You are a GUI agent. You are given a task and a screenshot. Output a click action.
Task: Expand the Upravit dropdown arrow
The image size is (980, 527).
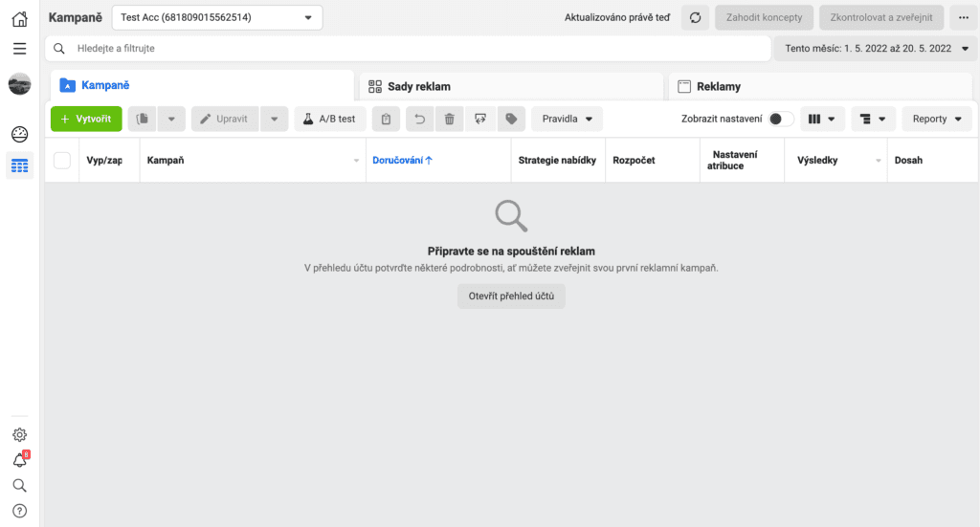pyautogui.click(x=275, y=119)
